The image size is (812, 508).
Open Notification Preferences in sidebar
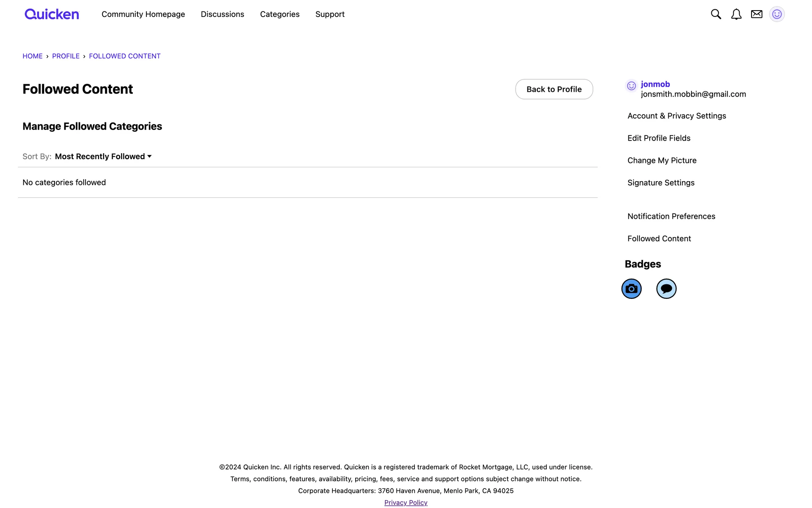click(671, 216)
